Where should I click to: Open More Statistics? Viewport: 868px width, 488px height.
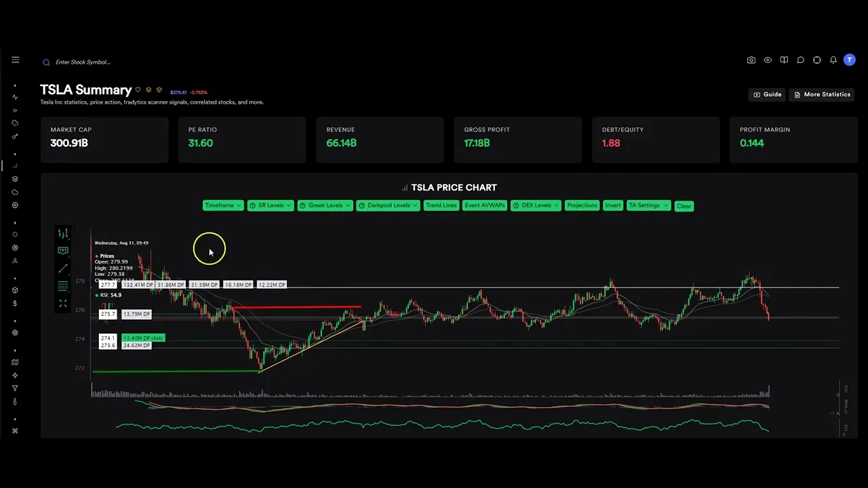[822, 94]
